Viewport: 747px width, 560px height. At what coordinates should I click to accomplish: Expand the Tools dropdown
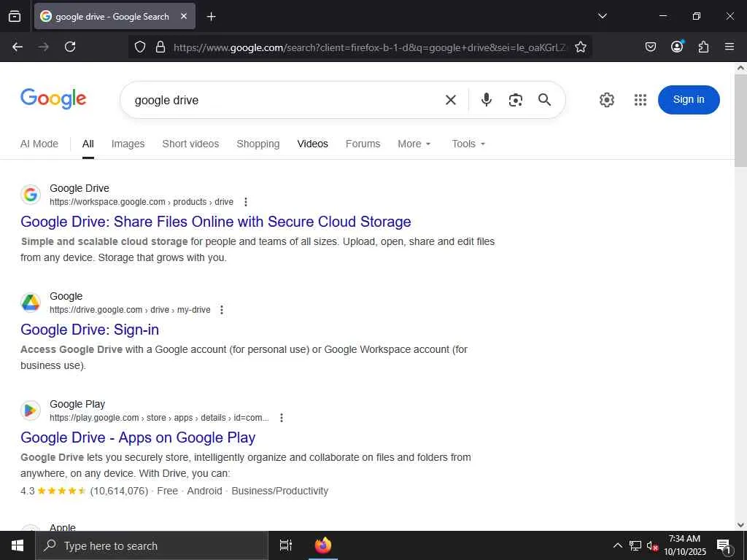click(x=468, y=144)
